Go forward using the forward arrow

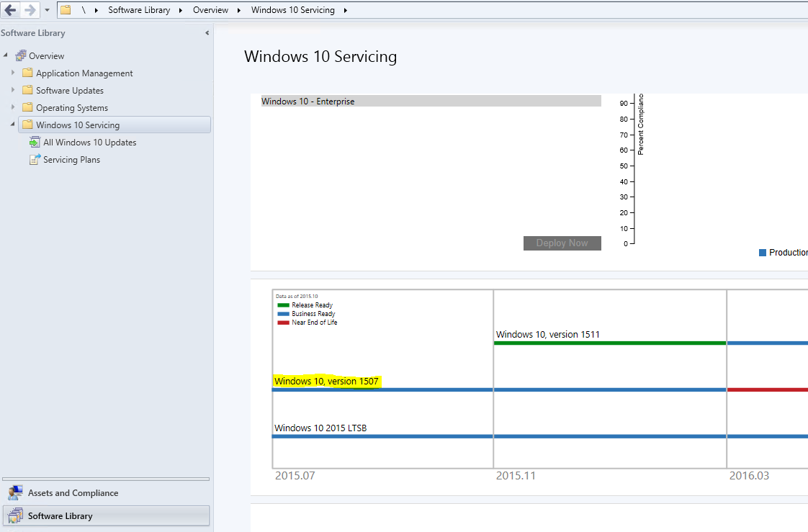[30, 10]
